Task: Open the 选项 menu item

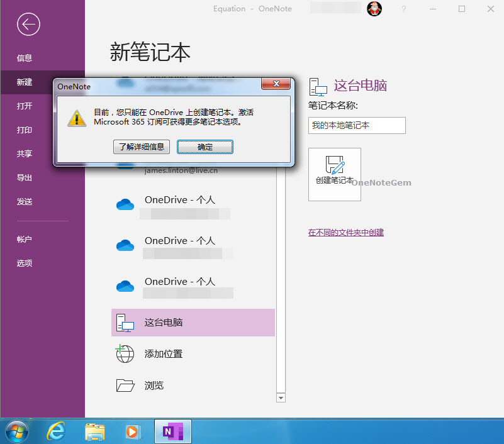Action: coord(25,264)
